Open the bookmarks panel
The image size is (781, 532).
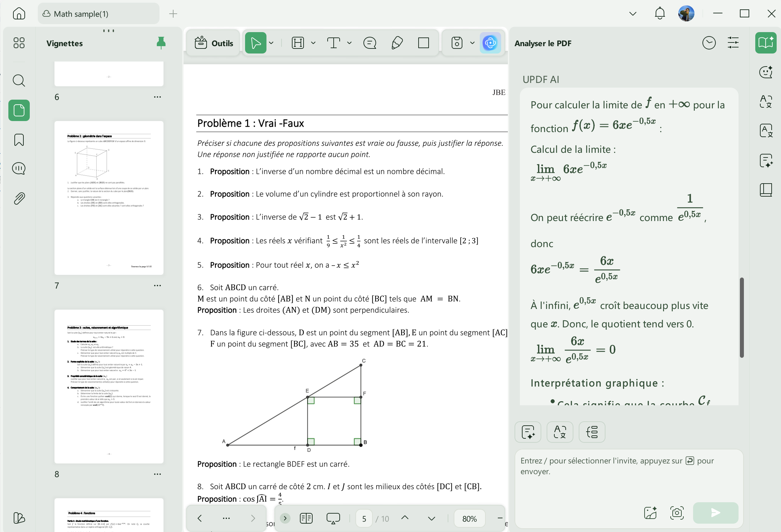[19, 140]
